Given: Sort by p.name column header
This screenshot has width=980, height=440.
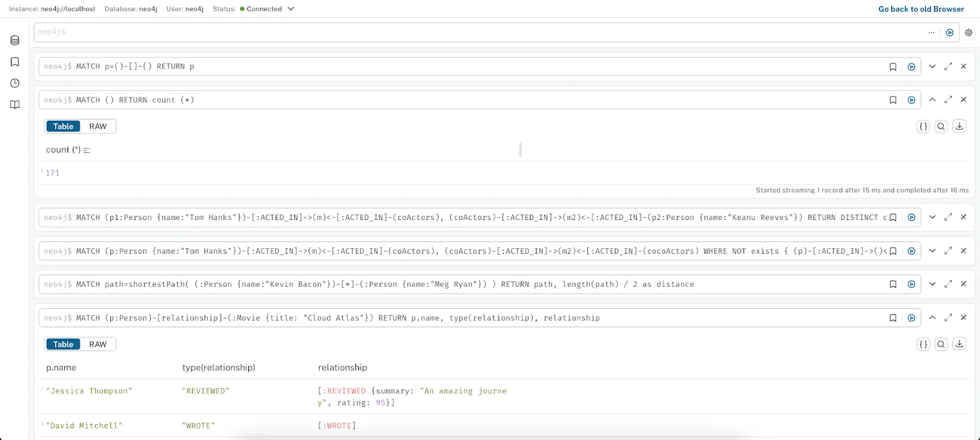Looking at the screenshot, I should pos(61,368).
